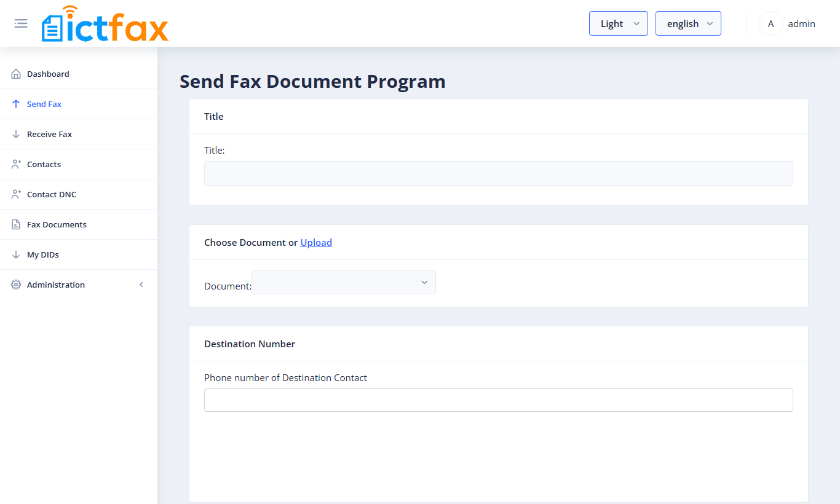The width and height of the screenshot is (840, 504).
Task: Select Send Fax in the sidebar
Action: point(79,104)
